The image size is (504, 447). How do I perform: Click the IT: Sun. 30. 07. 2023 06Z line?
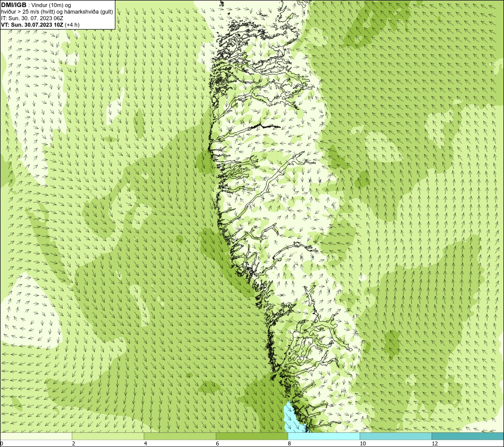(x=32, y=18)
